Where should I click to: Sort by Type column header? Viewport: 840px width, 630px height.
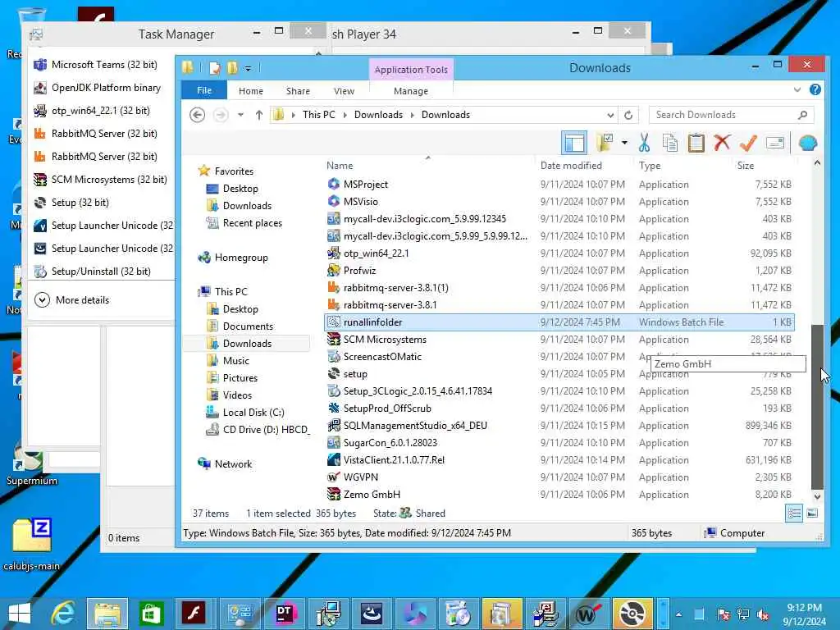pyautogui.click(x=650, y=166)
